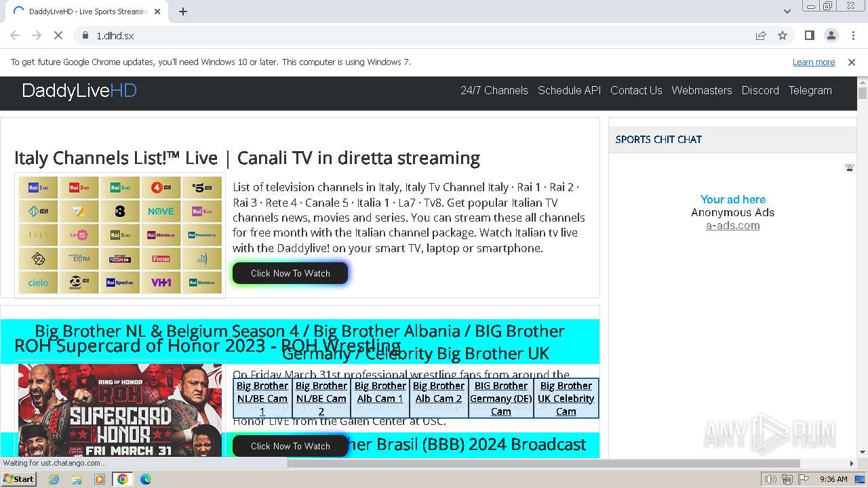868x488 pixels.
Task: Open Big Brother NL/BE Cam 1
Action: pyautogui.click(x=262, y=399)
